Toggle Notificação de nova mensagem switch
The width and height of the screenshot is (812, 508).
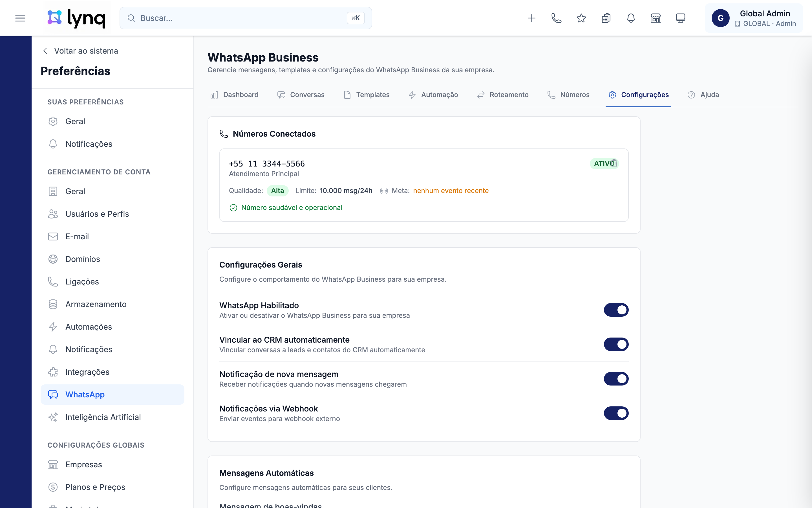616,379
